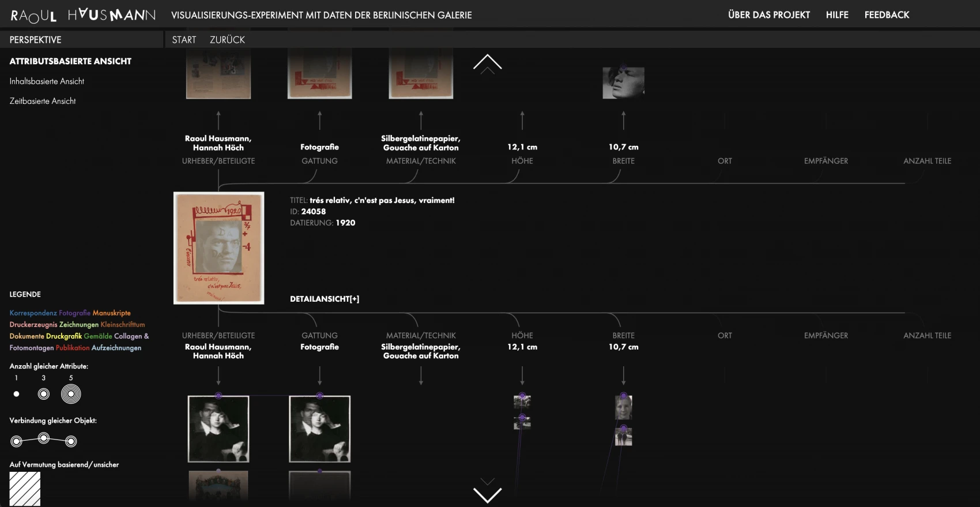This screenshot has height=507, width=980.
Task: Open Über das Projekt page
Action: pyautogui.click(x=768, y=15)
